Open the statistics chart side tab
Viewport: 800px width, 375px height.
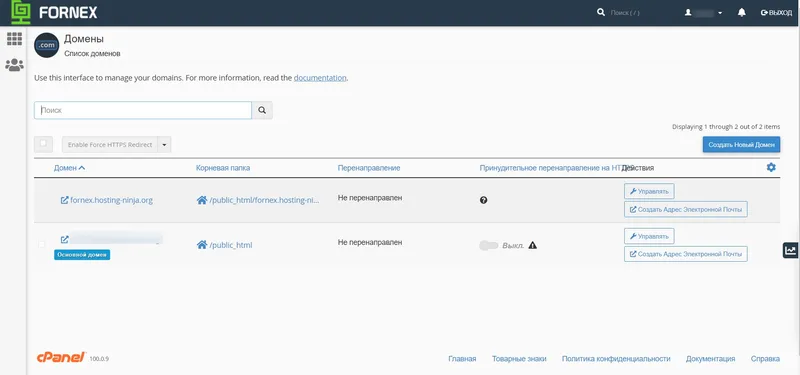[x=790, y=250]
